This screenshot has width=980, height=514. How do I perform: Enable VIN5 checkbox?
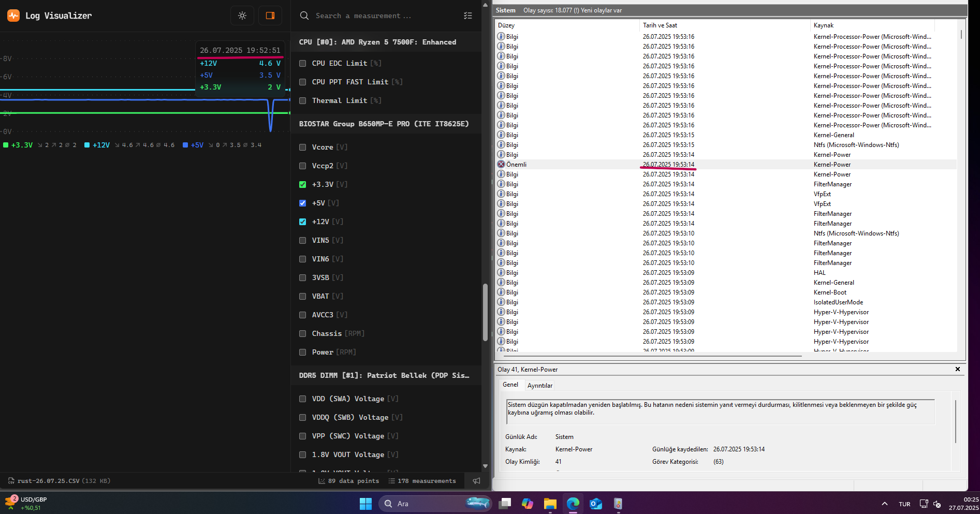pyautogui.click(x=303, y=240)
